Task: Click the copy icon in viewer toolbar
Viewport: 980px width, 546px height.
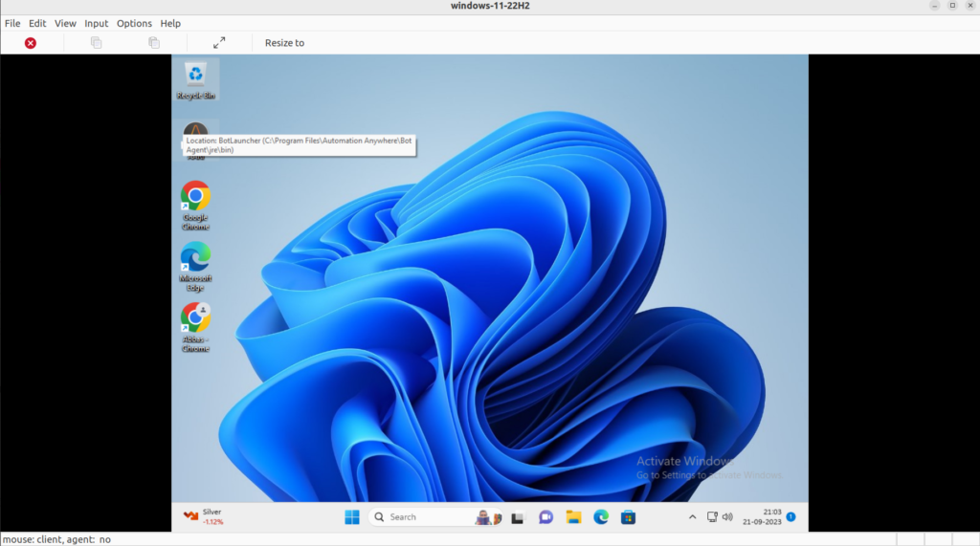Action: (97, 42)
